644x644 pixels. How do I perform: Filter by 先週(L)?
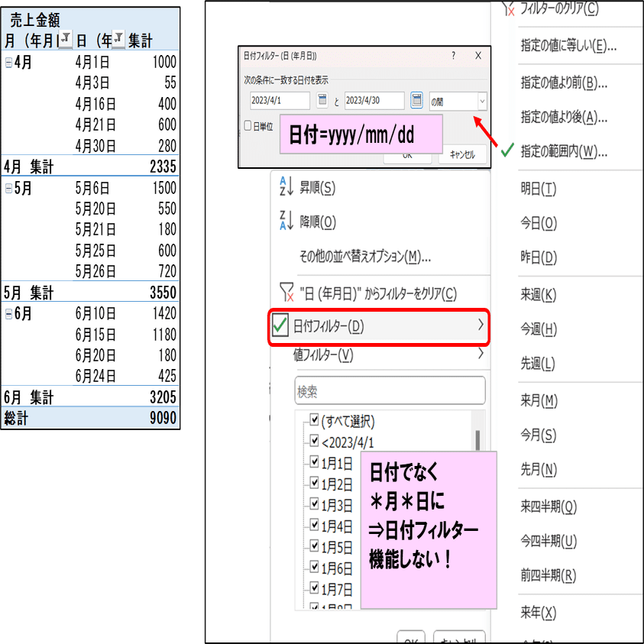[x=538, y=364]
